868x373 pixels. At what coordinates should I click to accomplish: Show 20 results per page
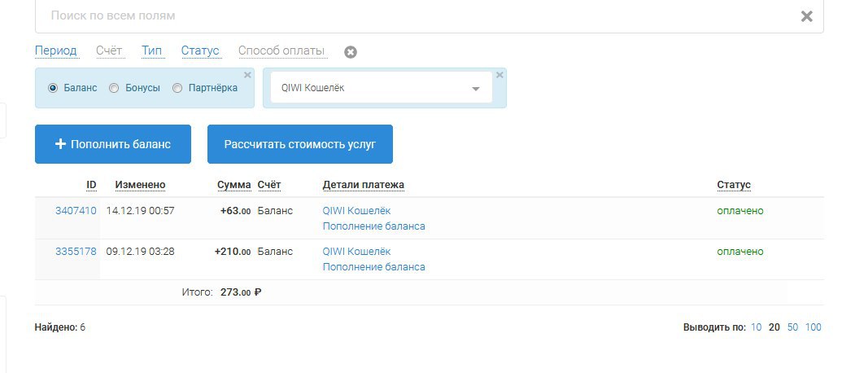coord(774,327)
